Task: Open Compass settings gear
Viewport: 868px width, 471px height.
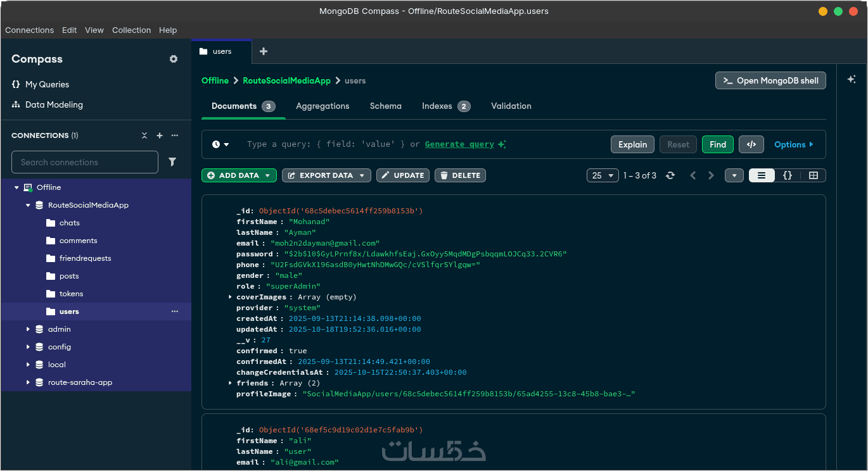Action: coord(174,59)
